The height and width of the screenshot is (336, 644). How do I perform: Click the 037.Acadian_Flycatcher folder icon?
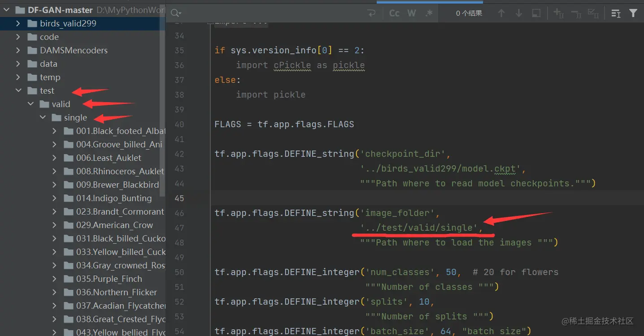pyautogui.click(x=68, y=306)
